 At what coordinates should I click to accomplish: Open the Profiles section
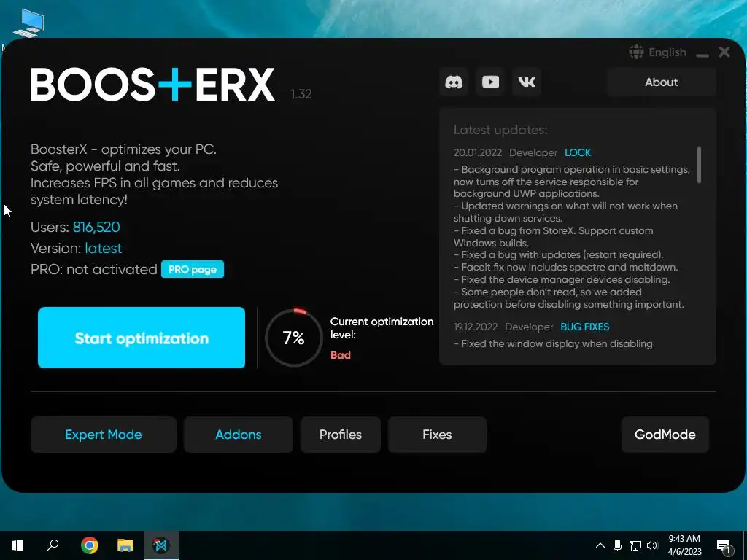(x=341, y=435)
